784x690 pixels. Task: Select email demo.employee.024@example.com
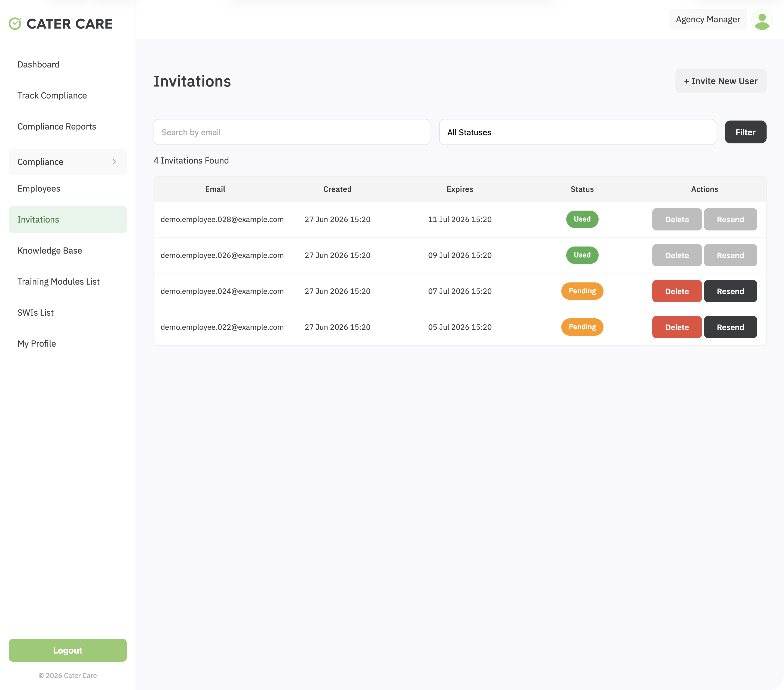tap(222, 291)
